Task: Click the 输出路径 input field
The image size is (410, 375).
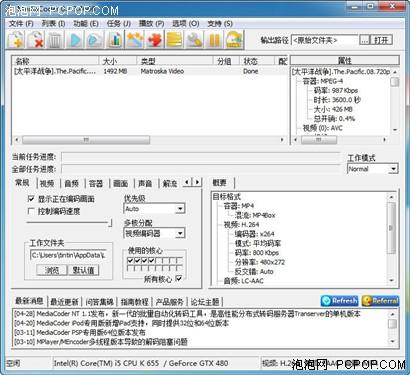Action: coord(324,40)
